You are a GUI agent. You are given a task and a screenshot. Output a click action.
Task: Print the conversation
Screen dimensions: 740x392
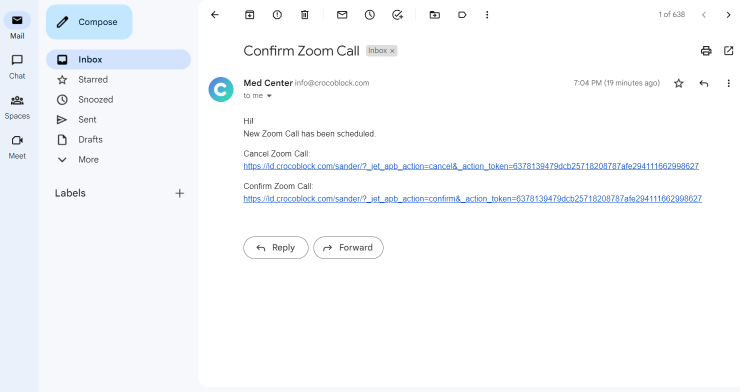point(706,50)
